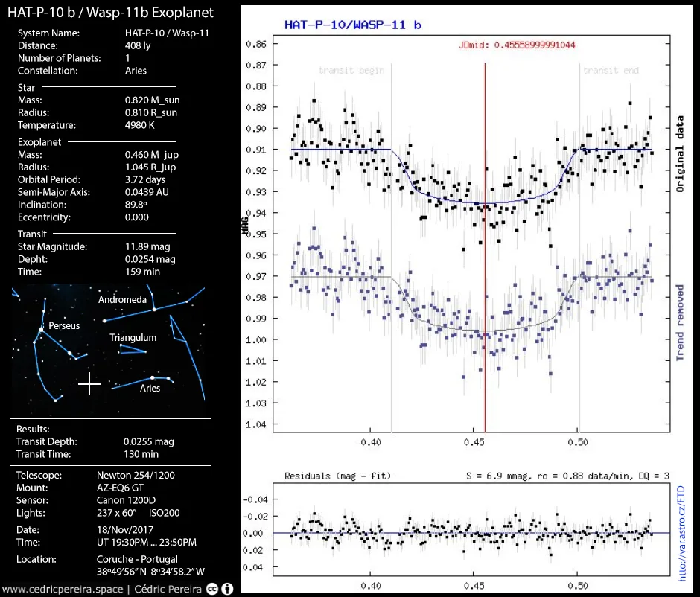Viewport: 700px width, 597px height.
Task: Open the www.cedricpereira.space link
Action: [63, 589]
